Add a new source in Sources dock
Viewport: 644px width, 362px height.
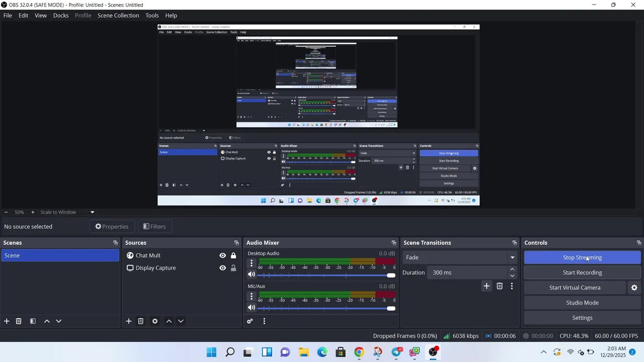tap(129, 321)
